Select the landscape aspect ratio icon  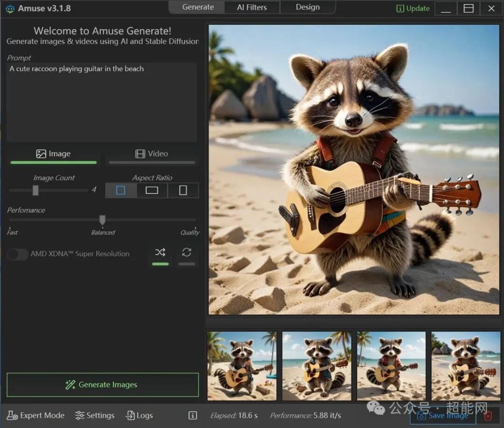[x=152, y=190]
